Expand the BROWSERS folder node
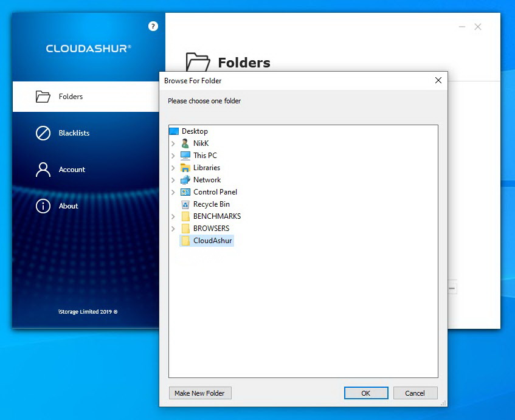 [173, 229]
